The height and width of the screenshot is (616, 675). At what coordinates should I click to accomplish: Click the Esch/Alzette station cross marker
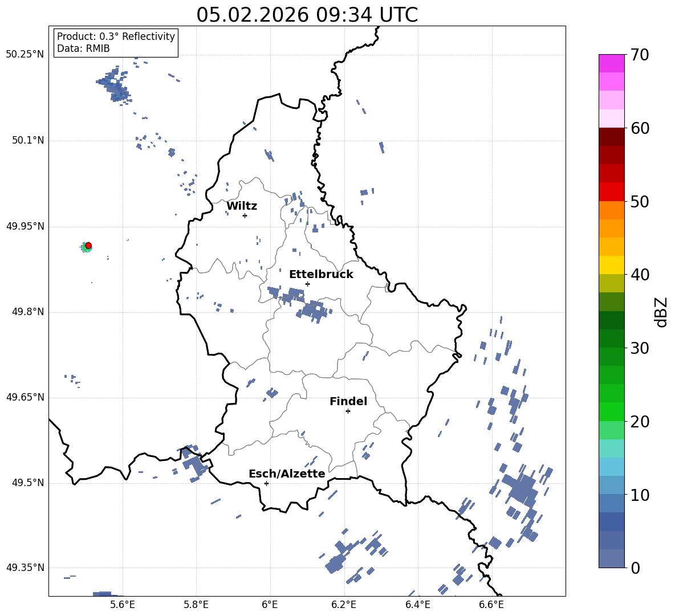266,483
